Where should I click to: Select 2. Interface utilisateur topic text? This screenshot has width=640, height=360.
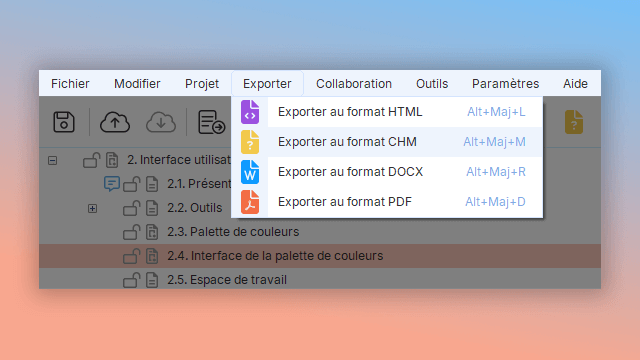point(179,160)
